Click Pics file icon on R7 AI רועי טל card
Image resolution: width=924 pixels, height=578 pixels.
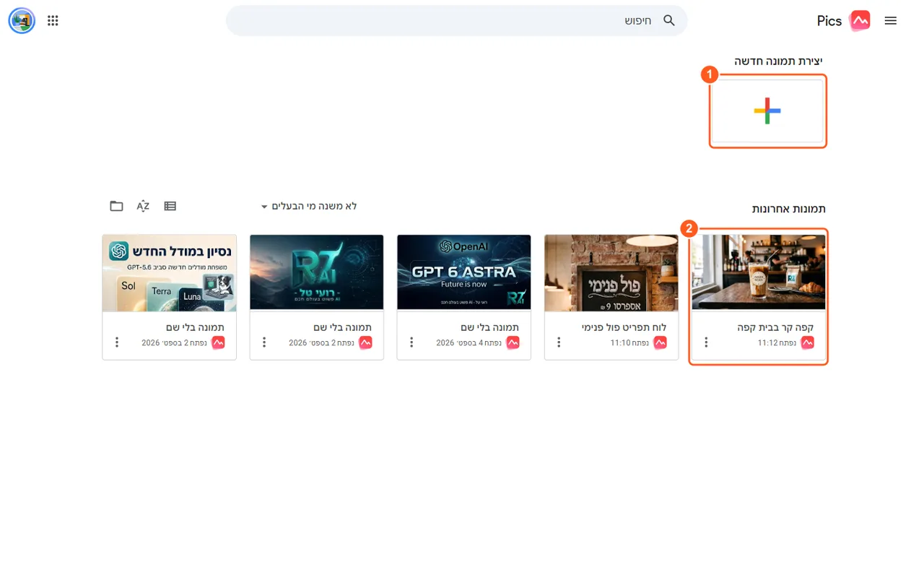click(x=366, y=342)
